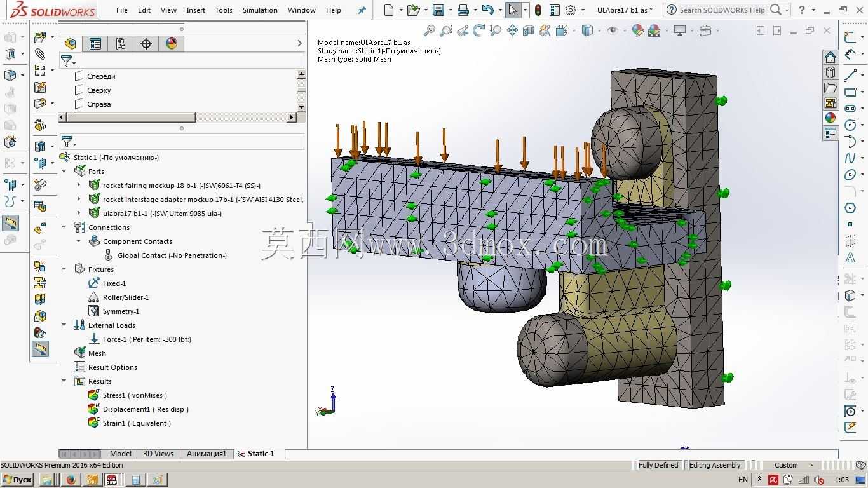Viewport: 868px width, 488px height.
Task: Click the feature tree horizontal scrollbar thumb
Action: click(131, 118)
